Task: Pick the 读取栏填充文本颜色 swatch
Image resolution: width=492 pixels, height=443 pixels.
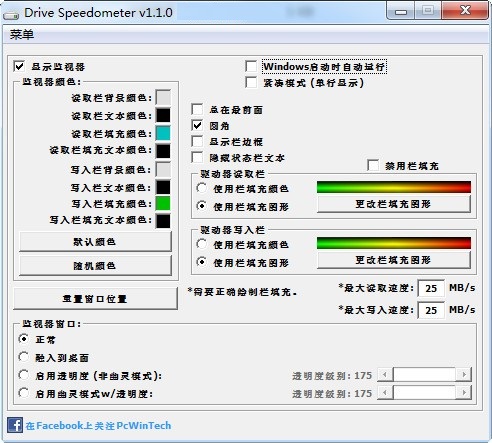Action: tap(163, 151)
